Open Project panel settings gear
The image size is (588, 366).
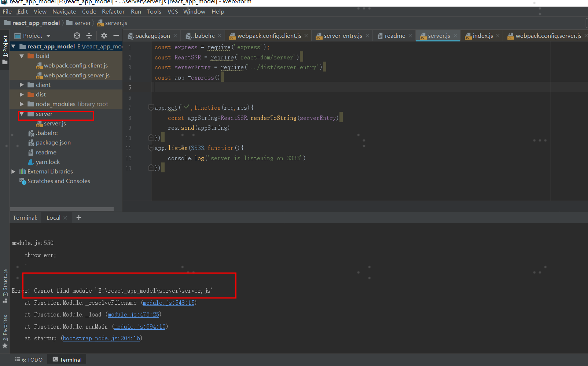(104, 36)
